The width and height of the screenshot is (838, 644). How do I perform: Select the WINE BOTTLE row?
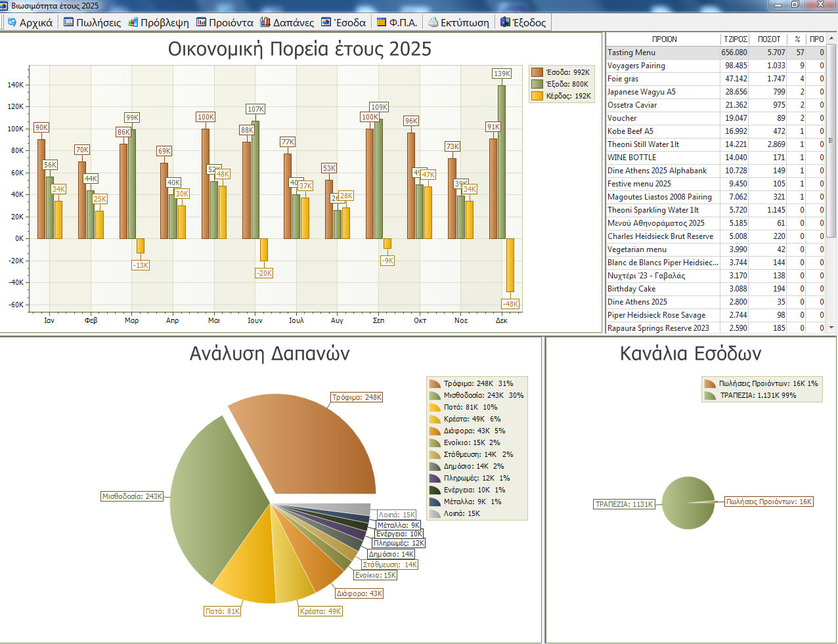click(x=716, y=158)
